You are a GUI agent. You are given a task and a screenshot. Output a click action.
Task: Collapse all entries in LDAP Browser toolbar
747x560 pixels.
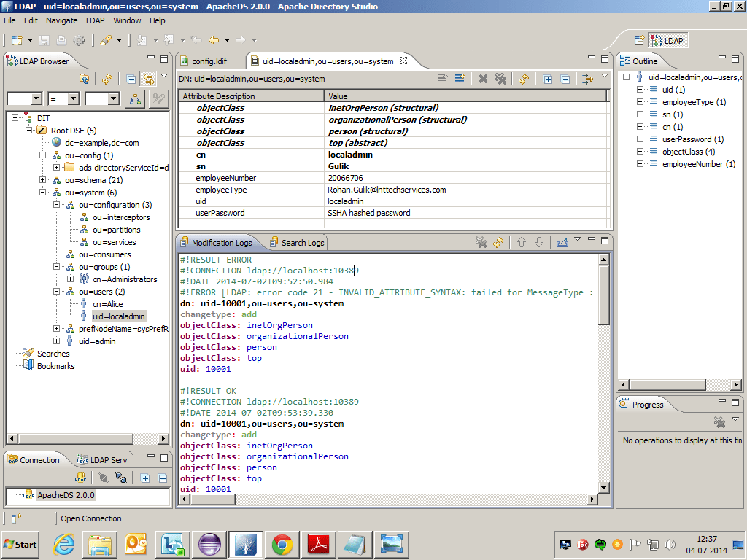point(131,79)
